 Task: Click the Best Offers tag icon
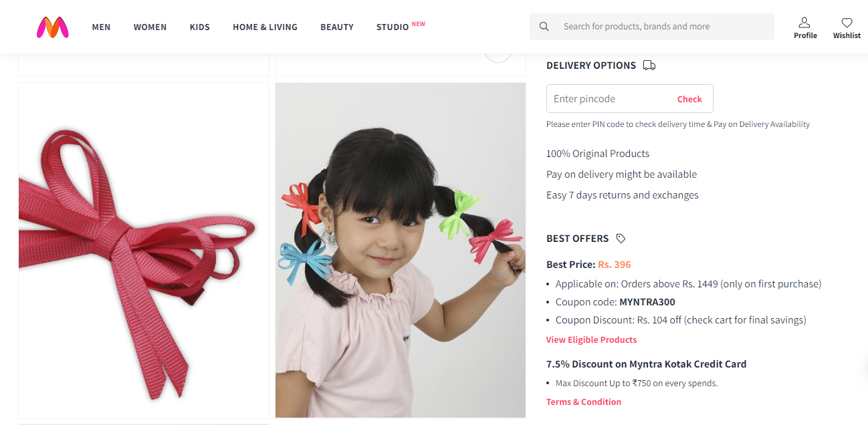pyautogui.click(x=621, y=239)
